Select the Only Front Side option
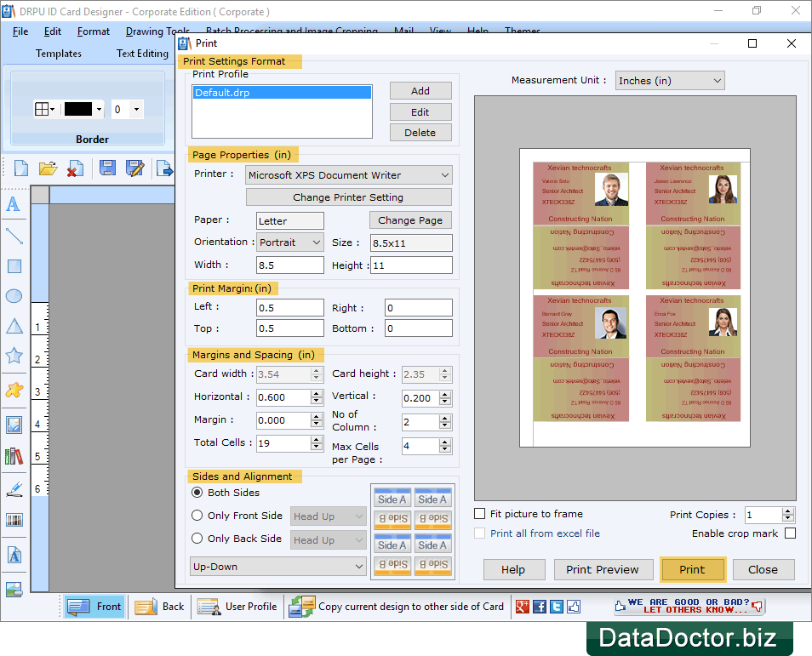The image size is (812, 656). point(197,516)
